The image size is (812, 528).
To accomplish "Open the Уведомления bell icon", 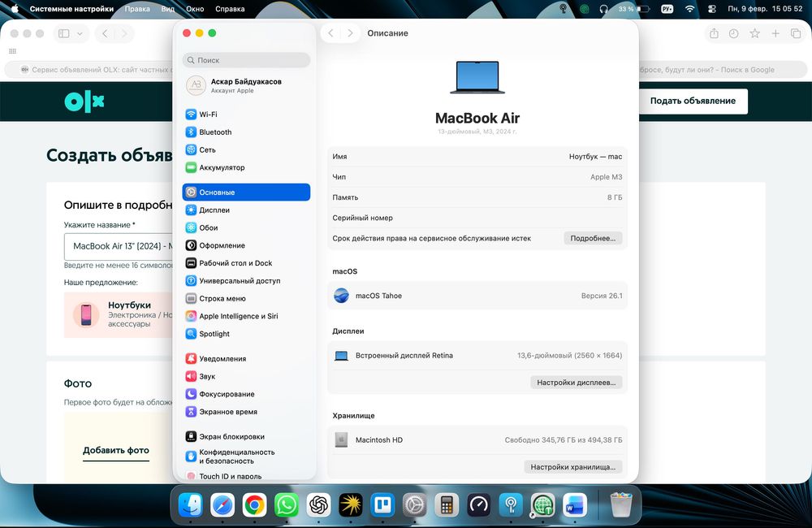I will click(x=191, y=358).
